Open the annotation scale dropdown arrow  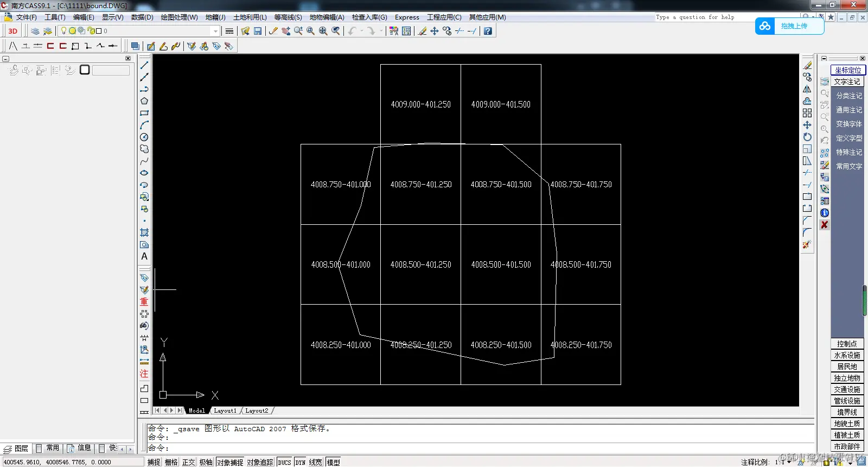tap(789, 462)
